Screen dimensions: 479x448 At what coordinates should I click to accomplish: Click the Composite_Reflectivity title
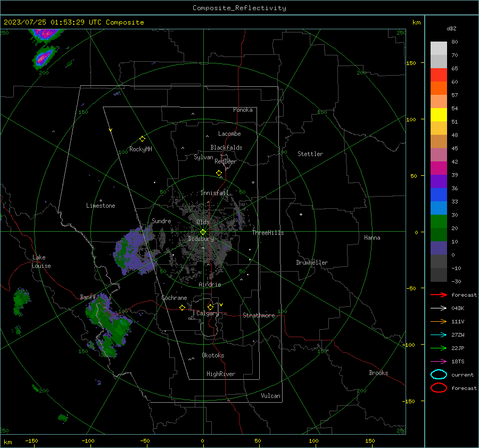click(239, 8)
